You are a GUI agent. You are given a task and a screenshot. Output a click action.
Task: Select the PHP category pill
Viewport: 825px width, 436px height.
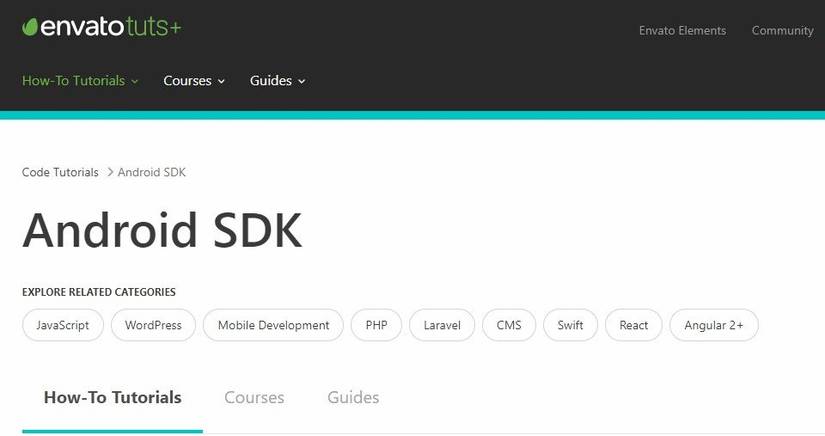[376, 325]
